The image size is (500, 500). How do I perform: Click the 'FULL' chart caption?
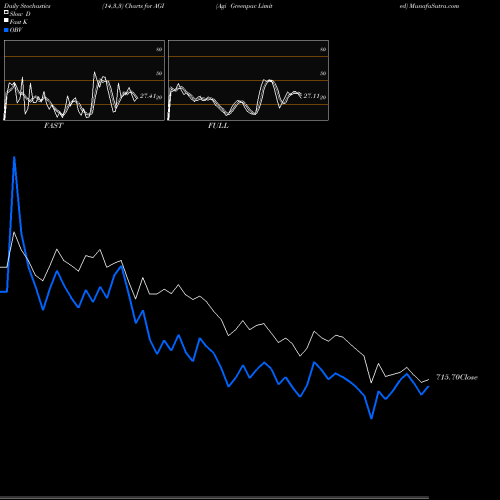coord(218,125)
